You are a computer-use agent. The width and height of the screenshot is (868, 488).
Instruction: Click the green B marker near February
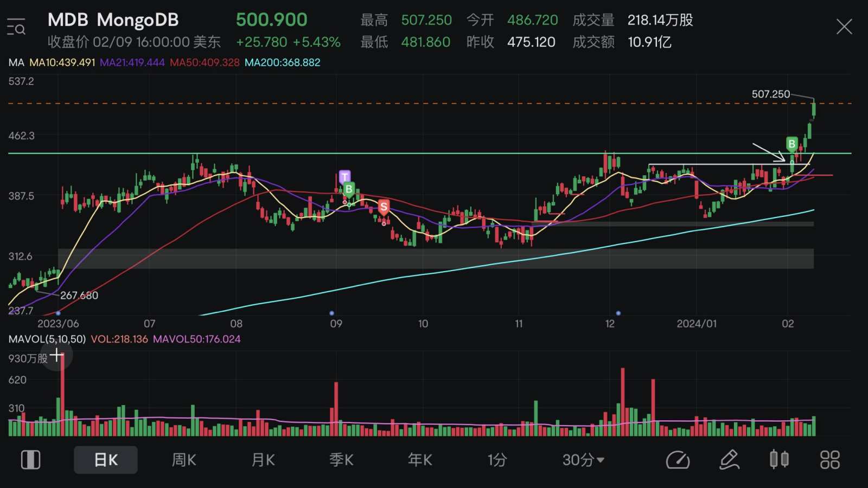(792, 144)
